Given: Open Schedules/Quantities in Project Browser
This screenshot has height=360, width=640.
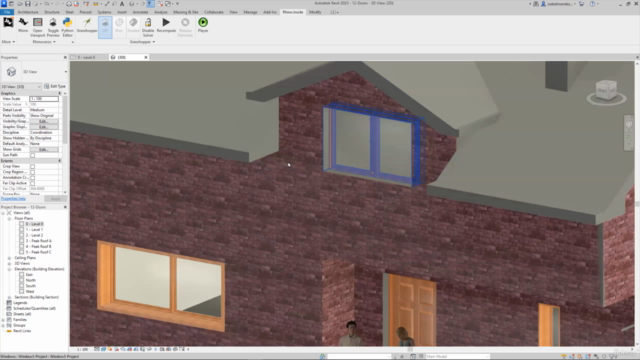Looking at the screenshot, I should [x=34, y=309].
